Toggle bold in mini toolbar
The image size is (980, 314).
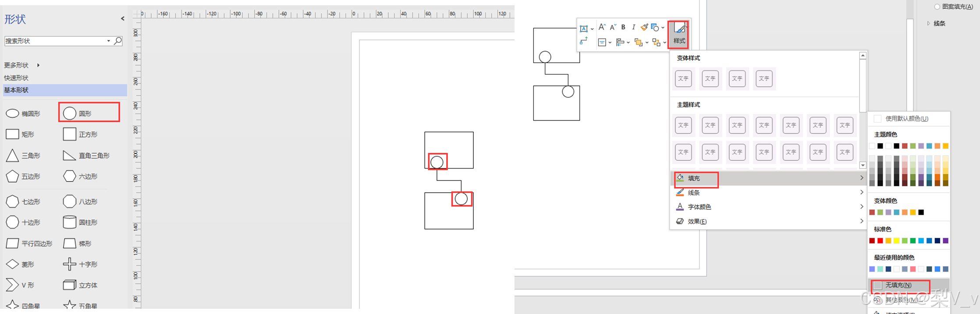point(623,27)
